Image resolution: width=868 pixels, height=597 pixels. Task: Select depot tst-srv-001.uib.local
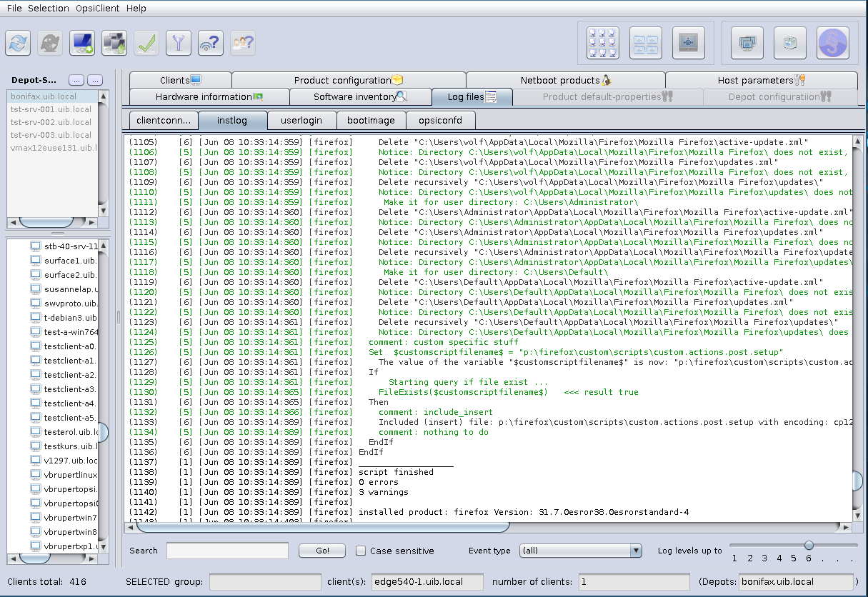click(x=52, y=109)
